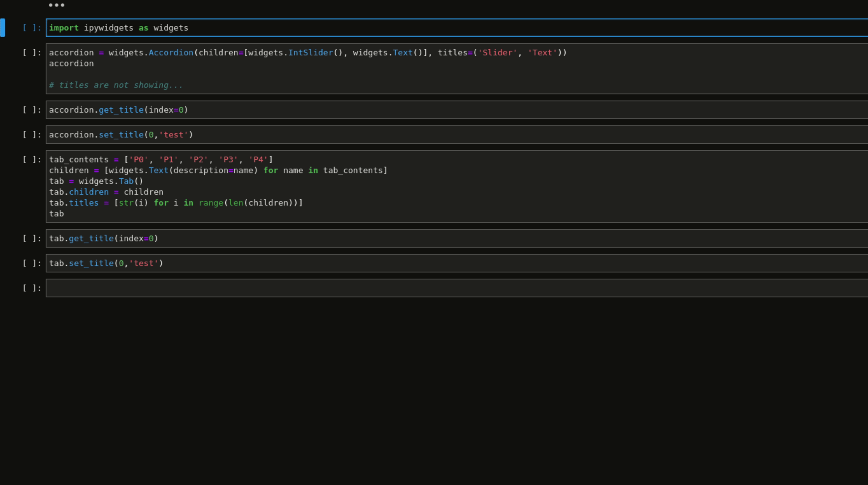The height and width of the screenshot is (485, 868).
Task: Select the blue active-cell indicator bar
Action: 3,28
